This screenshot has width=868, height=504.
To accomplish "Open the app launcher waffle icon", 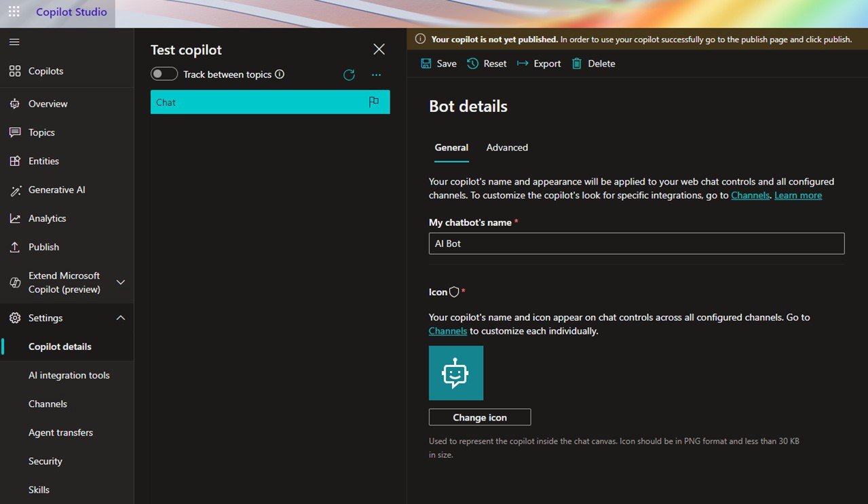I will 14,12.
